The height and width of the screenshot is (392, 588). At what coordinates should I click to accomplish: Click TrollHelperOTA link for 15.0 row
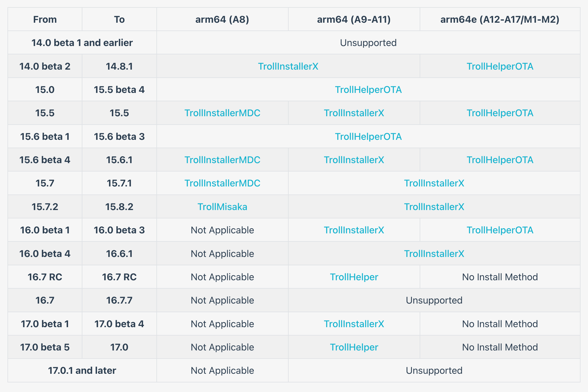click(x=368, y=90)
